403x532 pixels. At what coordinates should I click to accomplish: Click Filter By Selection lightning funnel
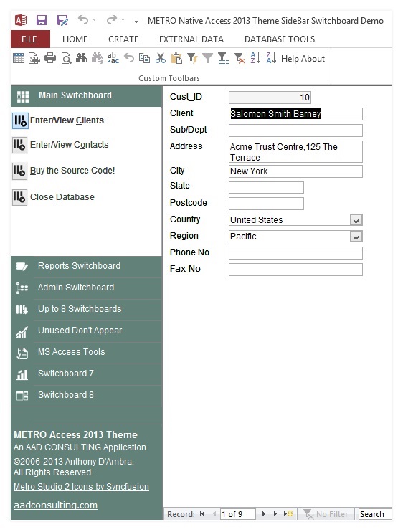click(192, 58)
